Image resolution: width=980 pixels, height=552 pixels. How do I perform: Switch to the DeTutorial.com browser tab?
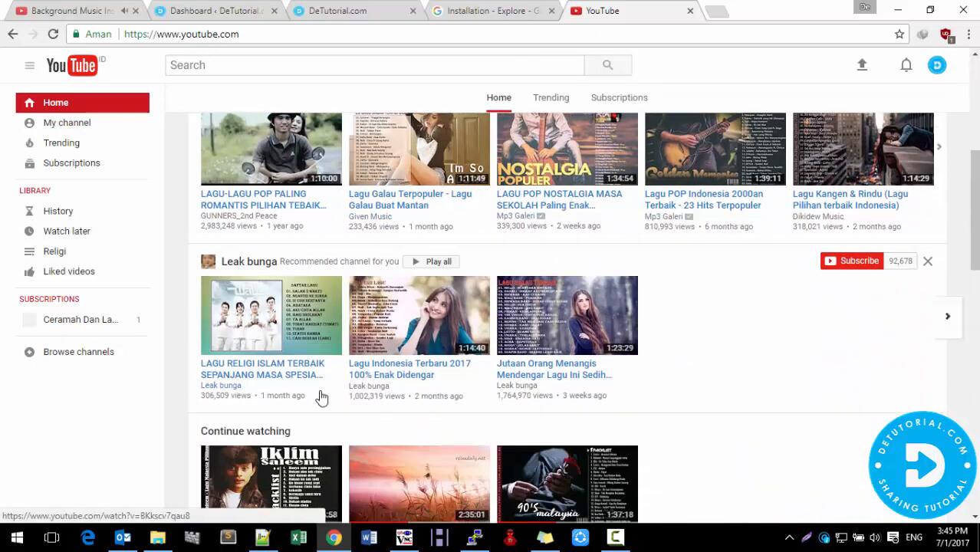(353, 11)
